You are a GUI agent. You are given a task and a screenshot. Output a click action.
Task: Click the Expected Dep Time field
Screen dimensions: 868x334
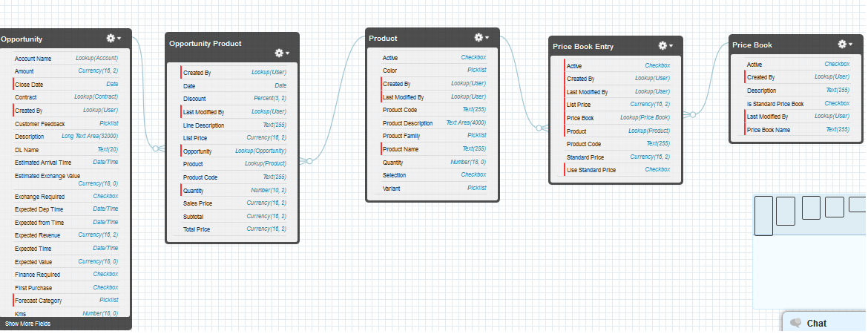[x=66, y=209]
